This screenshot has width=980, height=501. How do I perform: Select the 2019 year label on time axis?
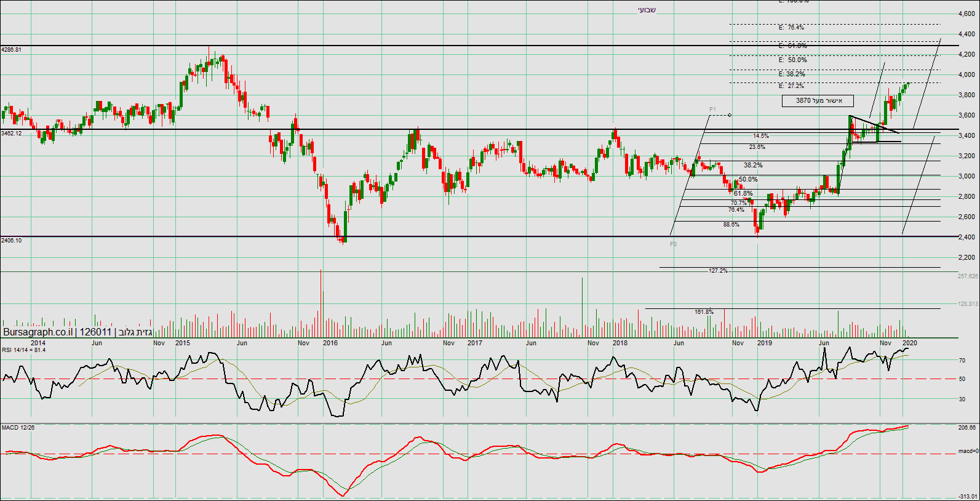point(765,343)
